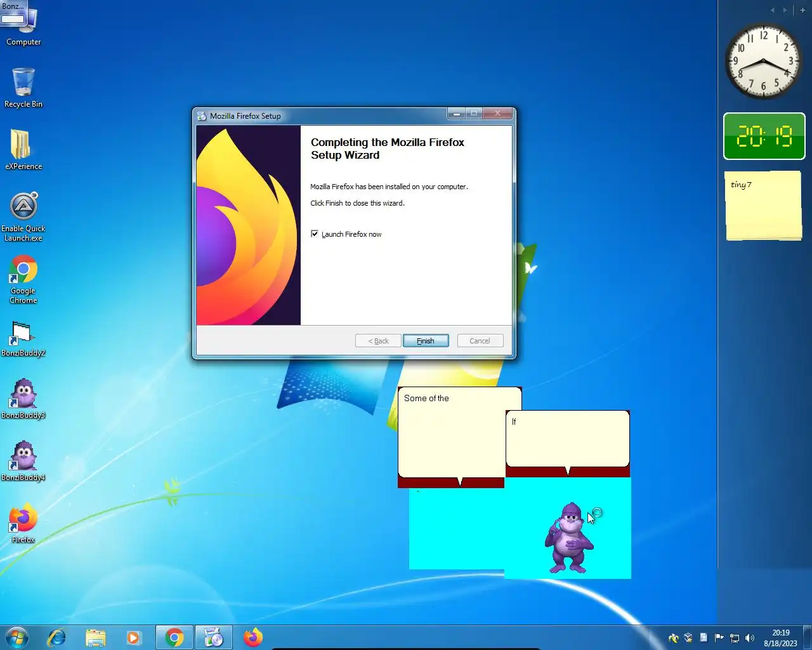Close the Mozilla Firefox Setup window
The image size is (812, 650).
[x=498, y=114]
